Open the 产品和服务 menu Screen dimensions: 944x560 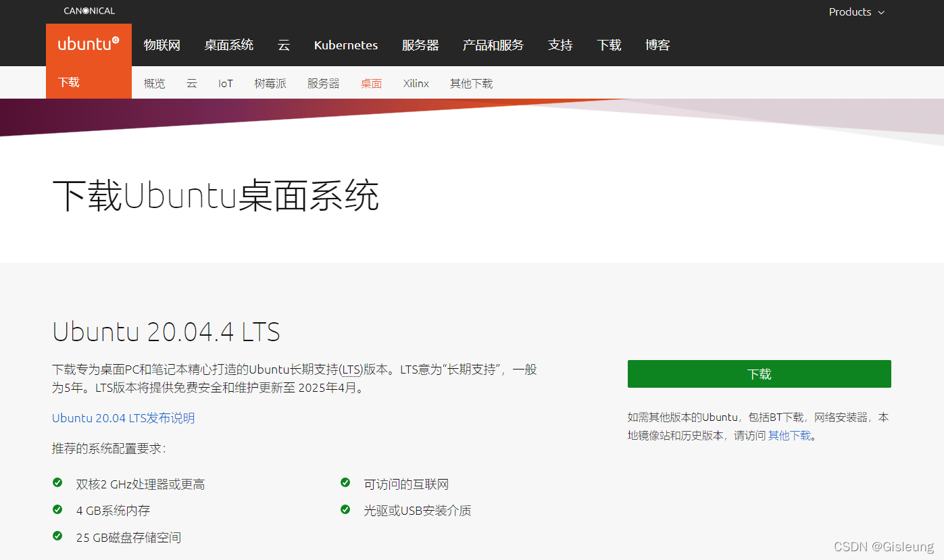[493, 45]
